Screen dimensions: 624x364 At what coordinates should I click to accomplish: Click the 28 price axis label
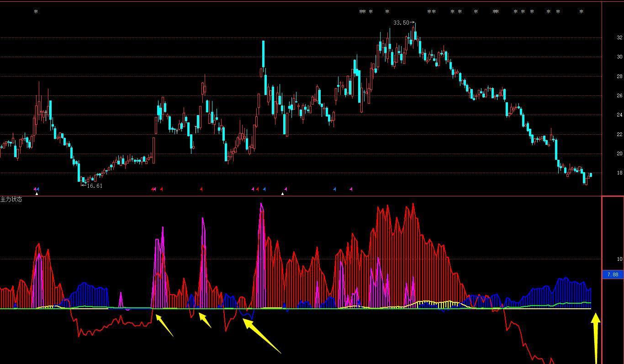coord(619,76)
